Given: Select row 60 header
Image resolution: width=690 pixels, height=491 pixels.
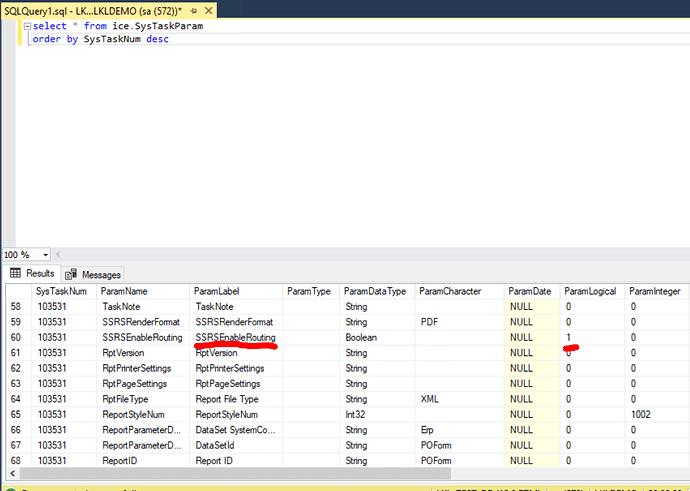Looking at the screenshot, I should pyautogui.click(x=18, y=337).
